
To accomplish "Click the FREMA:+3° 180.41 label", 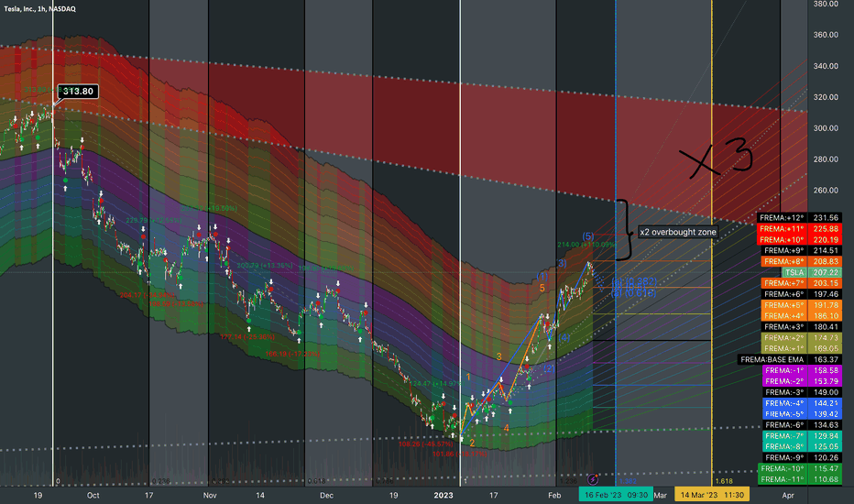I will pos(801,327).
